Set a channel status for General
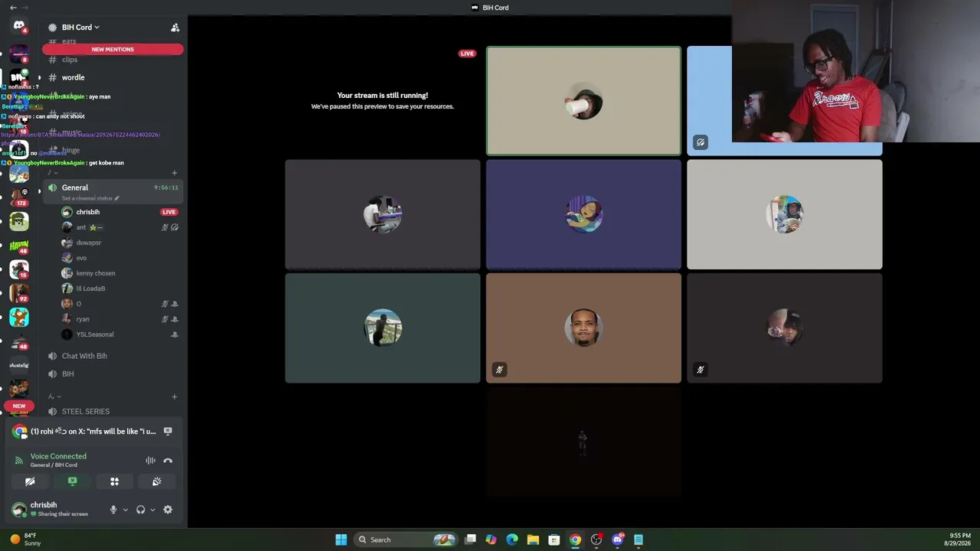Viewport: 980px width, 551px height. 90,198
